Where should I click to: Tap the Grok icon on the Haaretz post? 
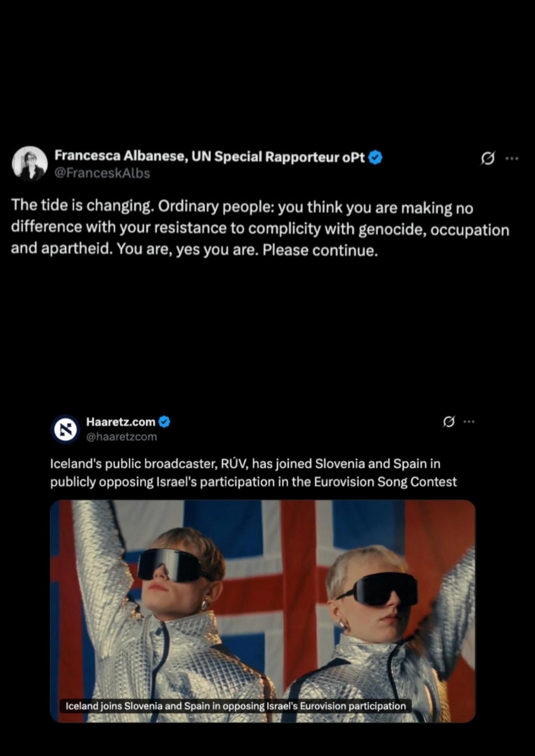click(x=449, y=422)
